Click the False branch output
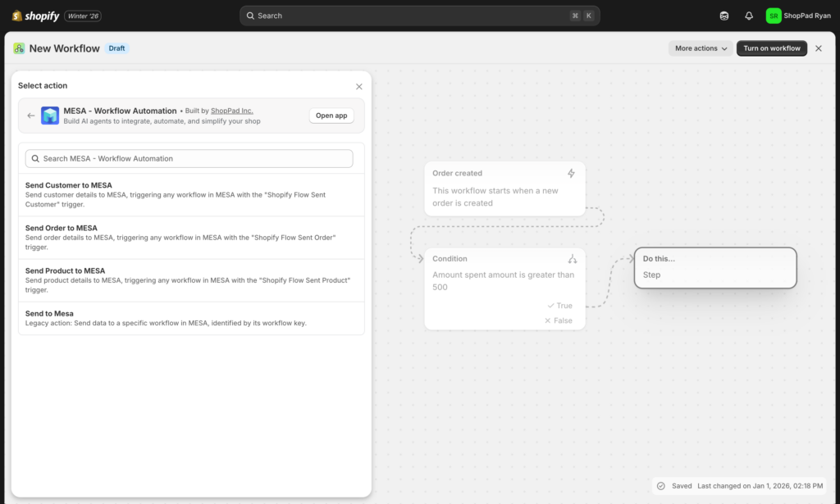Screen dimensions: 840x504 point(558,320)
